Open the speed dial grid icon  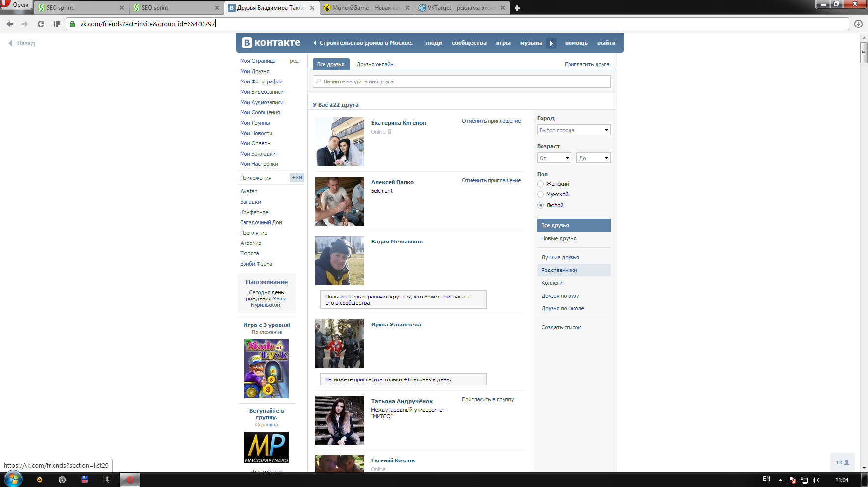[56, 24]
